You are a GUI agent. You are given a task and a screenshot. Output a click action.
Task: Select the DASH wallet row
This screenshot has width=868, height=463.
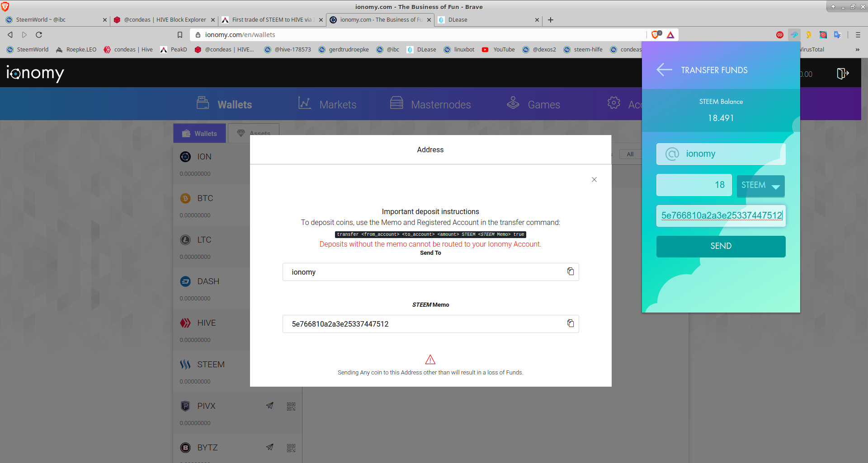212,289
